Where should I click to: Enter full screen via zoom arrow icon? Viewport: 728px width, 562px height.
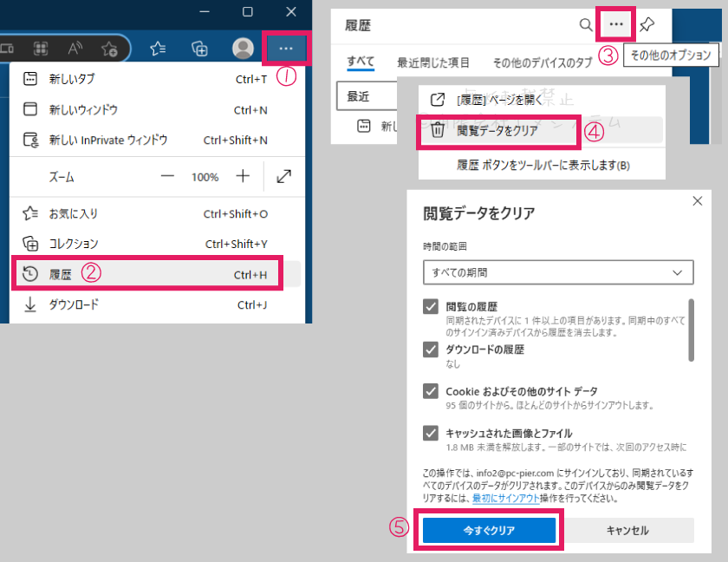tap(283, 177)
